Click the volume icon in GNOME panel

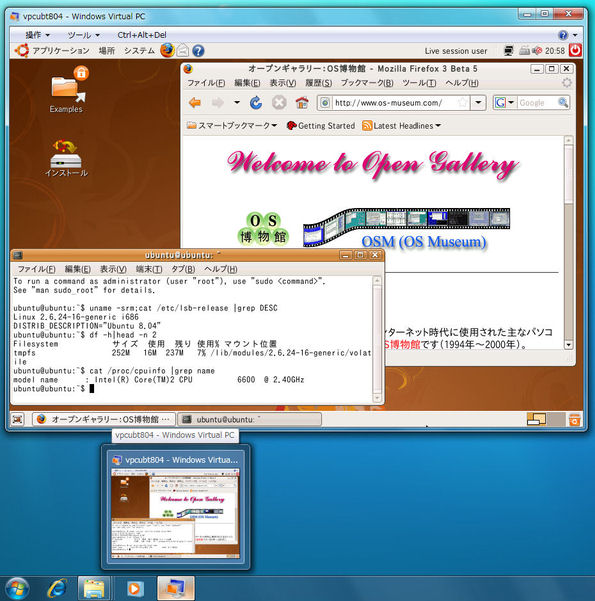coord(537,50)
